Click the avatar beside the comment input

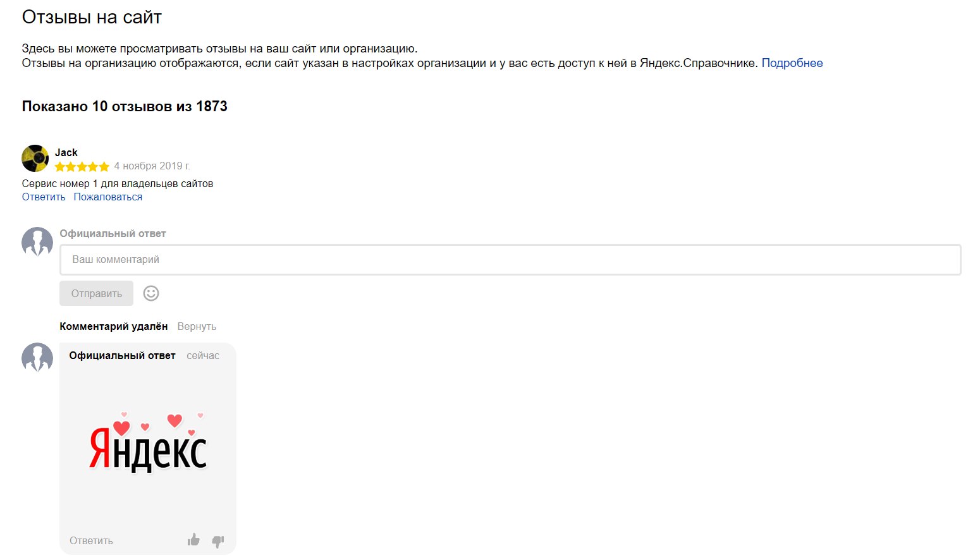pyautogui.click(x=37, y=241)
